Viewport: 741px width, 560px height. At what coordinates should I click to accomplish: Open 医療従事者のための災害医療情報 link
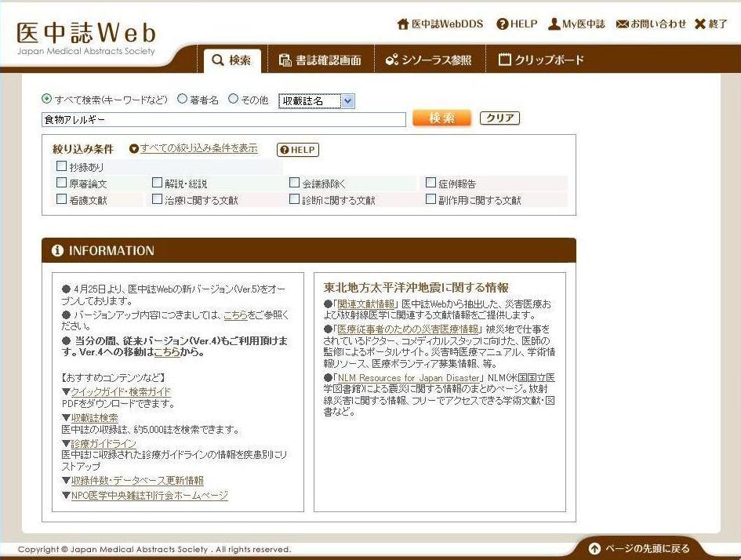(409, 329)
